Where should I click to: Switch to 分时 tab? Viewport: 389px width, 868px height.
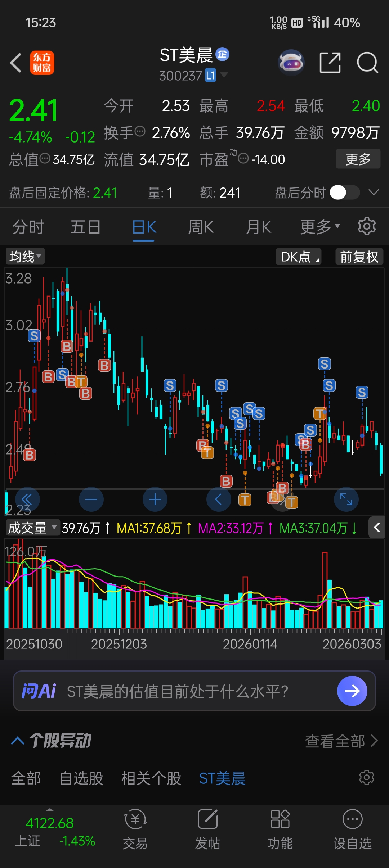point(28,227)
